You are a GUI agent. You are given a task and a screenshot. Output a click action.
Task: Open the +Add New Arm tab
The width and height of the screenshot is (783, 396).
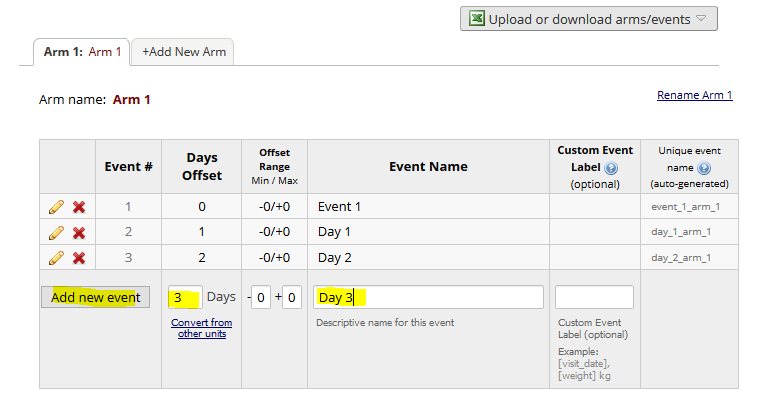click(x=183, y=52)
